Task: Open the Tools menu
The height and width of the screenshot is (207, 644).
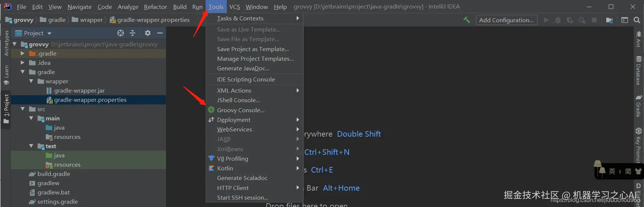Action: (216, 7)
